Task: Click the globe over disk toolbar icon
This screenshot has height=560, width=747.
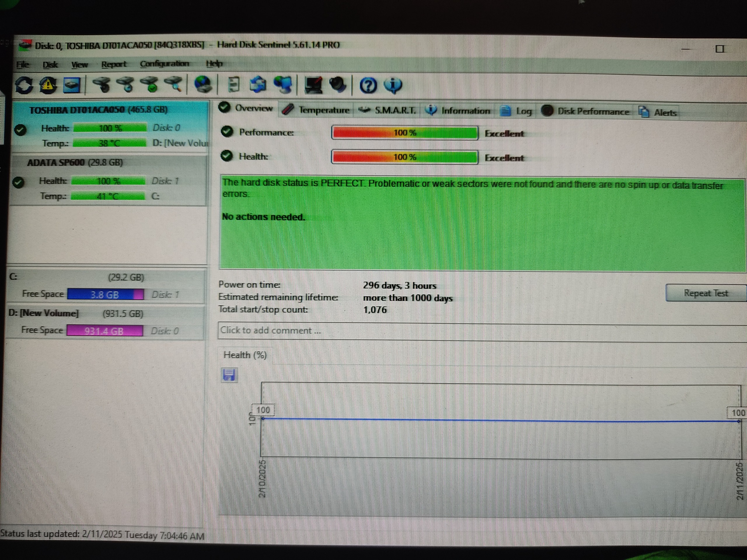Action: [x=203, y=84]
